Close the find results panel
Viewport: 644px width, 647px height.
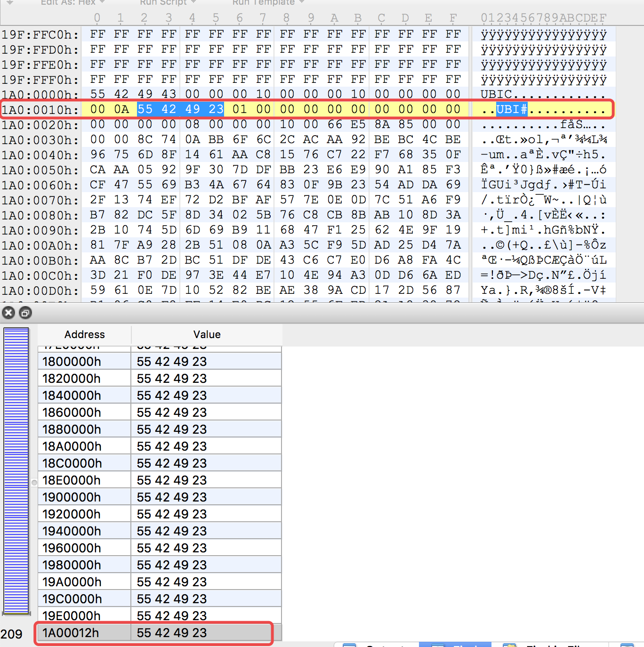coord(8,313)
